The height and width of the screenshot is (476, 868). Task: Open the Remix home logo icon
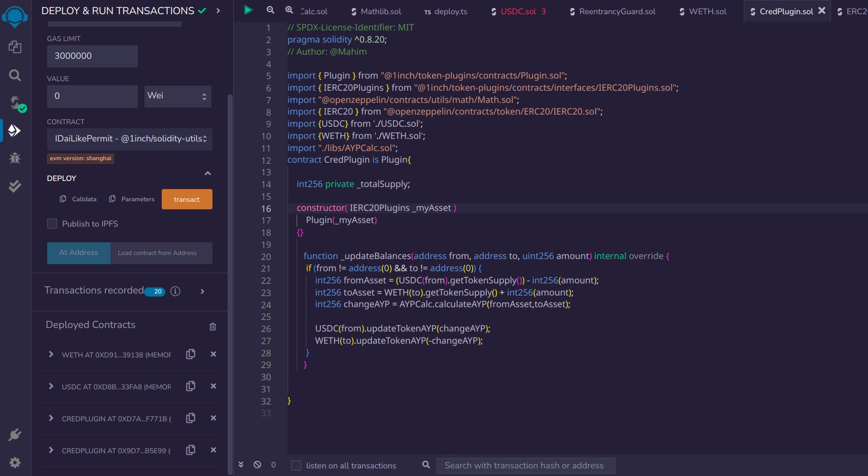(15, 16)
